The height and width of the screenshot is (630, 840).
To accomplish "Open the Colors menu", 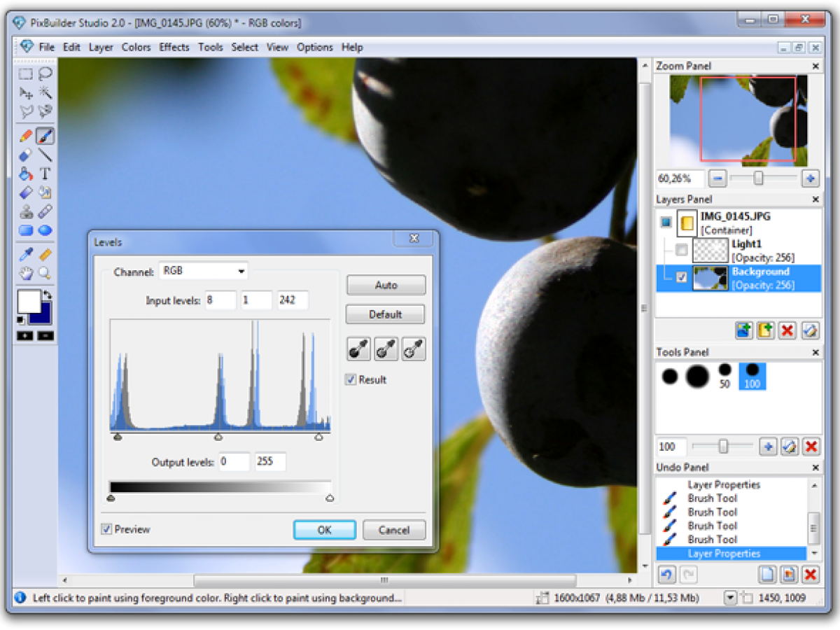I will coord(136,47).
